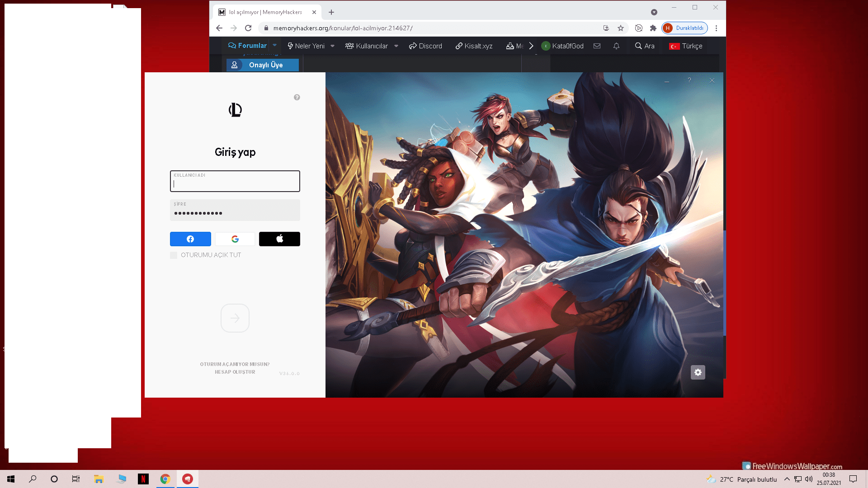The height and width of the screenshot is (488, 868).
Task: Click the Ara search button
Action: pos(645,46)
